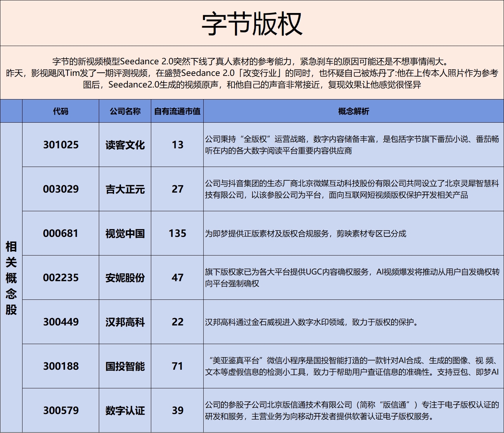Click market value 39 for 数字认证
Image resolution: width=504 pixels, height=433 pixels.
tap(177, 411)
